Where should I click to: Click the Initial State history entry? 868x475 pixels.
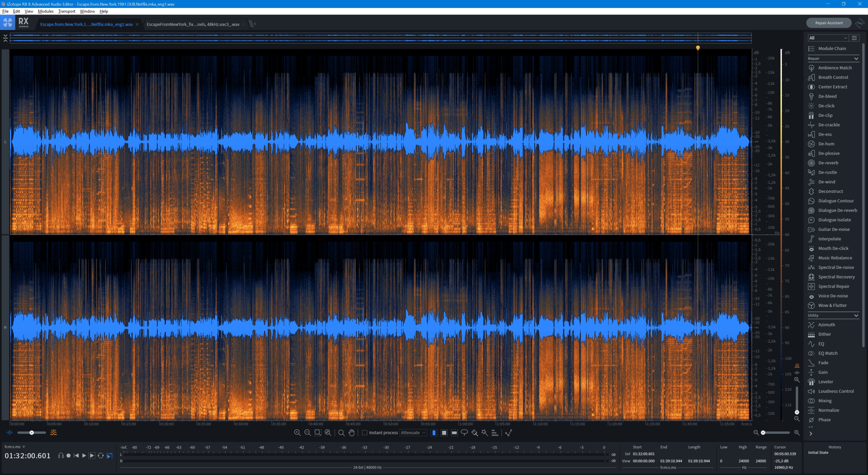(x=818, y=452)
